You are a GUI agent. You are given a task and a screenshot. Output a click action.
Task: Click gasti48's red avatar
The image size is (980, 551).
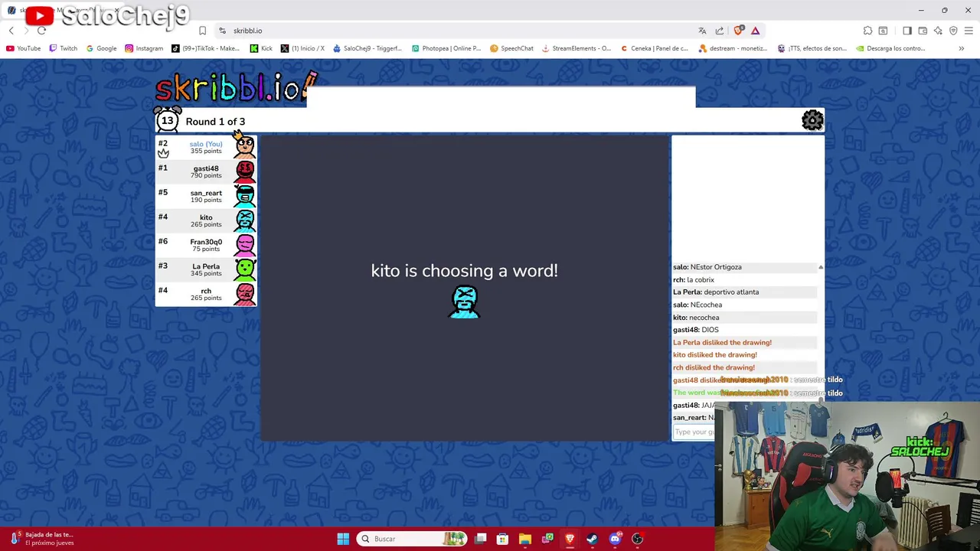(x=245, y=171)
